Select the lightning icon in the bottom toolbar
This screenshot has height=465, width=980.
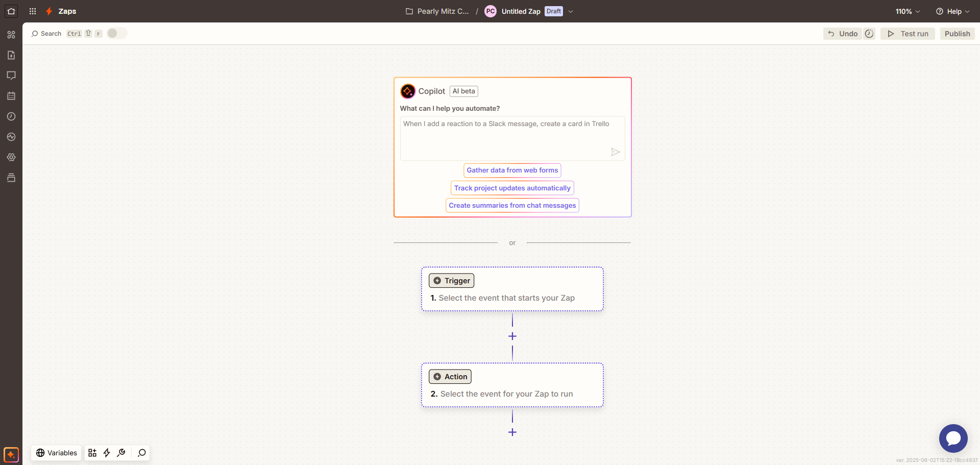(107, 453)
